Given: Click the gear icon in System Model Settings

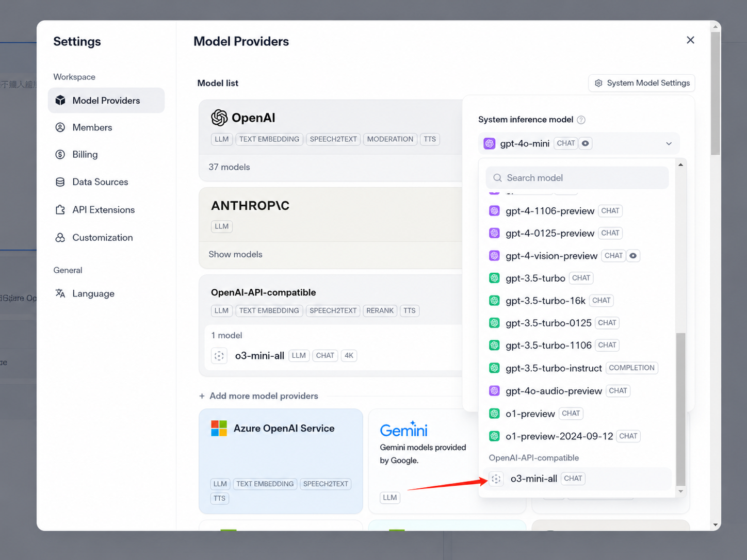Looking at the screenshot, I should pos(598,83).
